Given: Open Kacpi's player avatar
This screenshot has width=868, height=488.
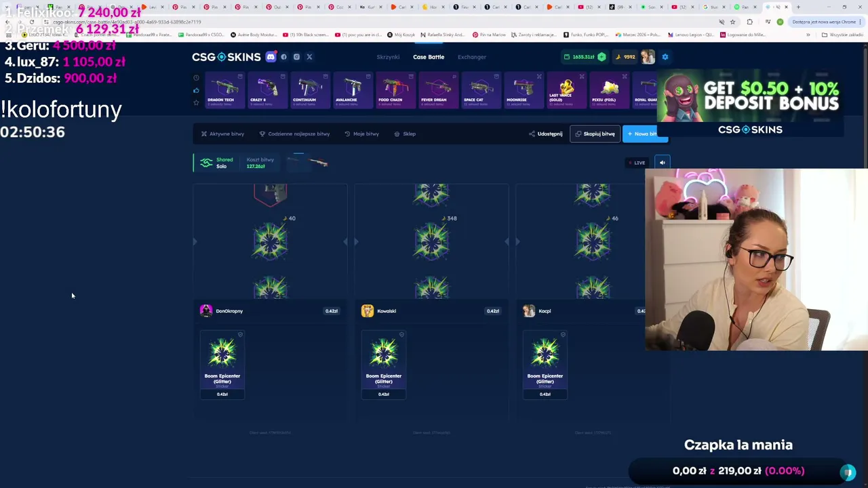Looking at the screenshot, I should (x=529, y=311).
